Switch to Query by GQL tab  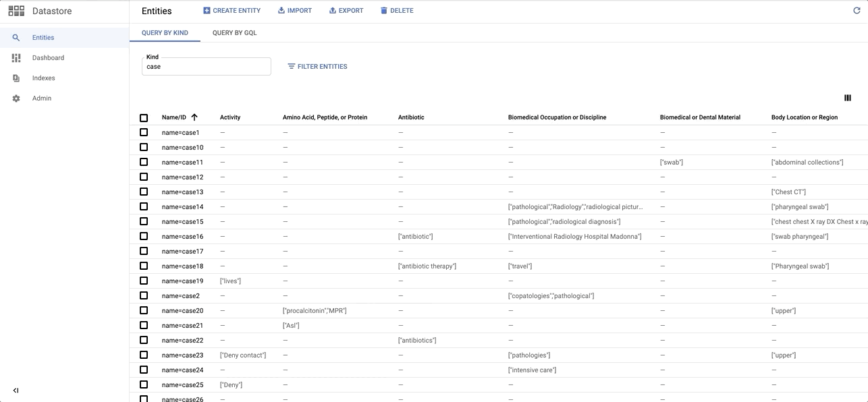(x=234, y=33)
